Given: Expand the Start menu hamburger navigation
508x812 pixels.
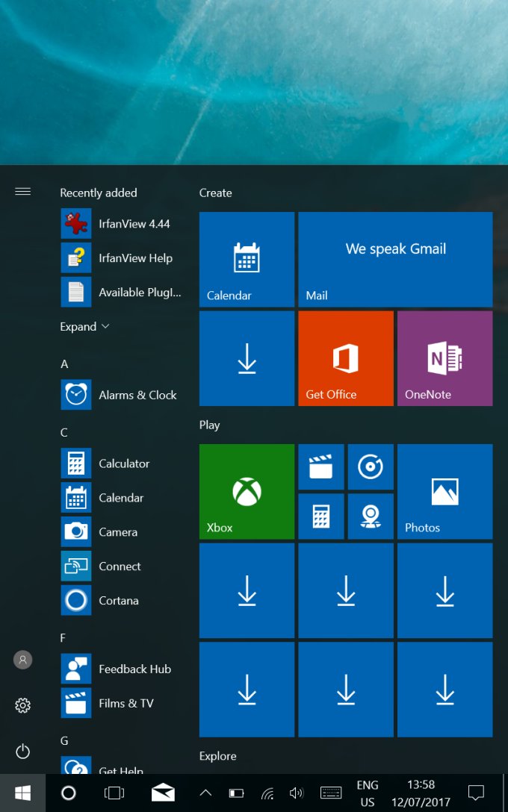Looking at the screenshot, I should (23, 192).
